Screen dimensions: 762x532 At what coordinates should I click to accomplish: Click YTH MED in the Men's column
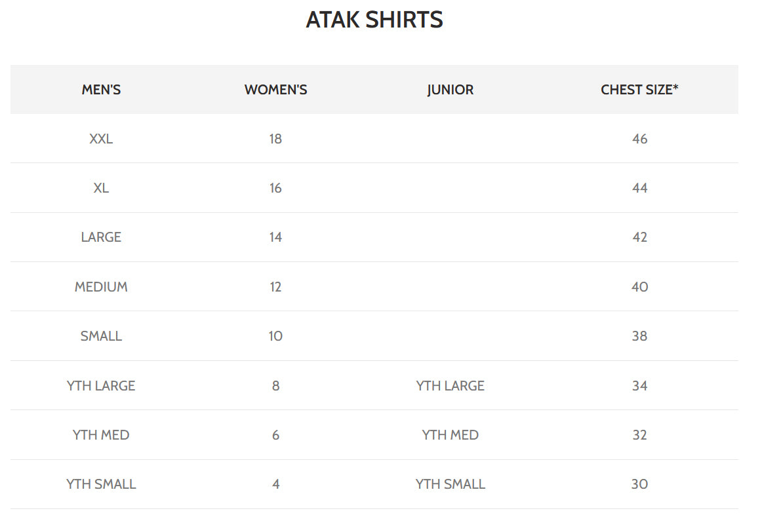tap(101, 435)
